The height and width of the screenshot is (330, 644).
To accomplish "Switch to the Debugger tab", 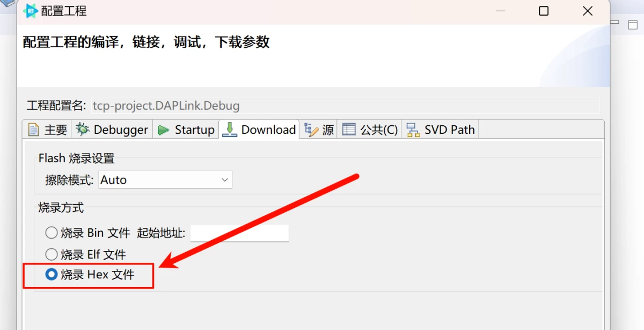I will 112,130.
